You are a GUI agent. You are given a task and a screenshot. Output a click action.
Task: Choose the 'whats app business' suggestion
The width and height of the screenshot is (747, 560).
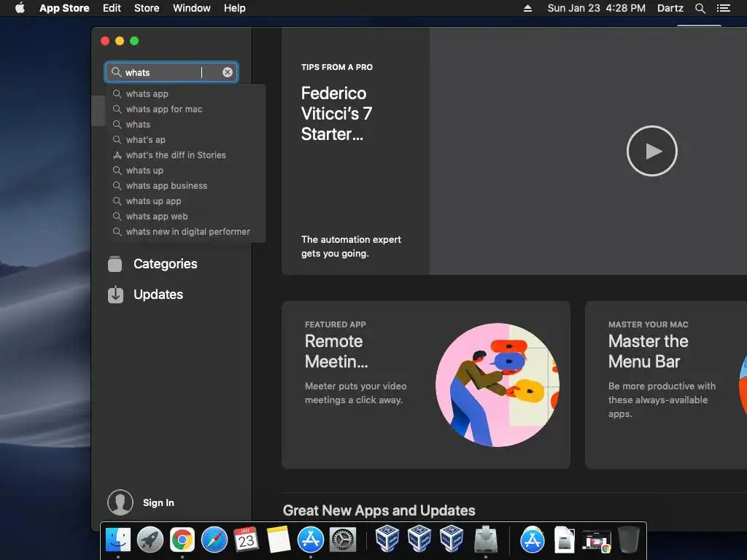click(x=186, y=185)
